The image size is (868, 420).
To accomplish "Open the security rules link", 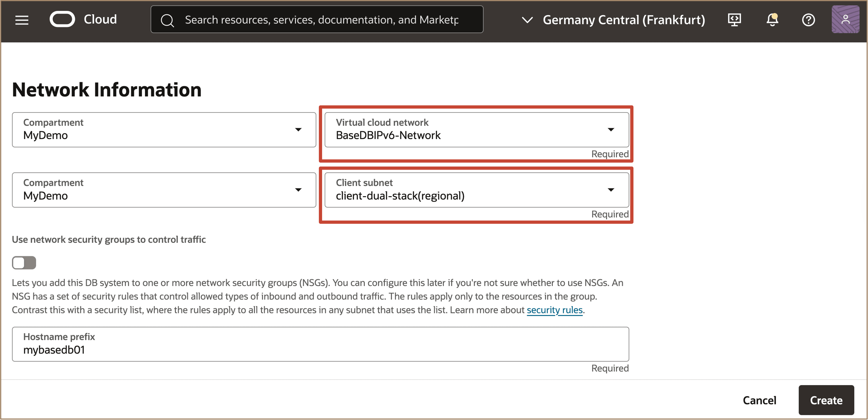I will [554, 310].
